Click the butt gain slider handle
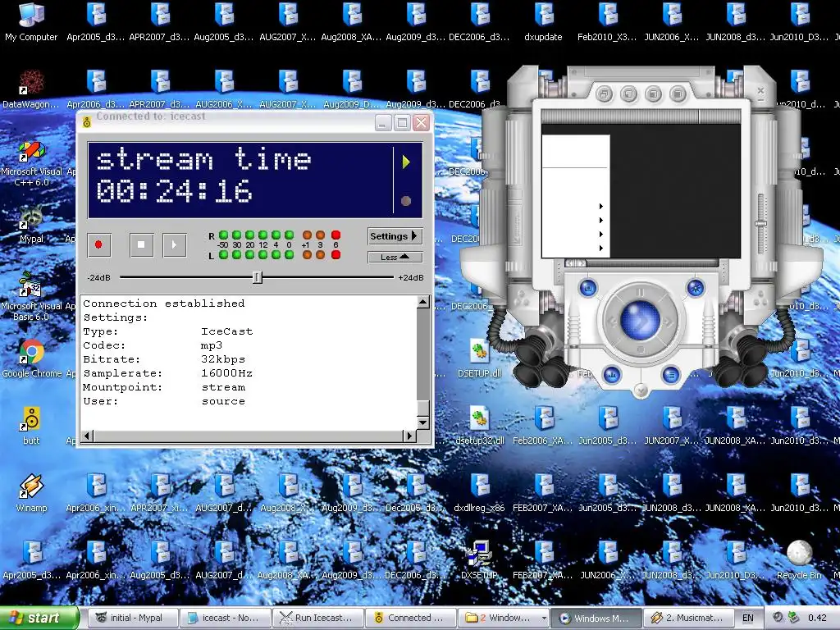Viewport: 840px width, 630px height. point(257,277)
